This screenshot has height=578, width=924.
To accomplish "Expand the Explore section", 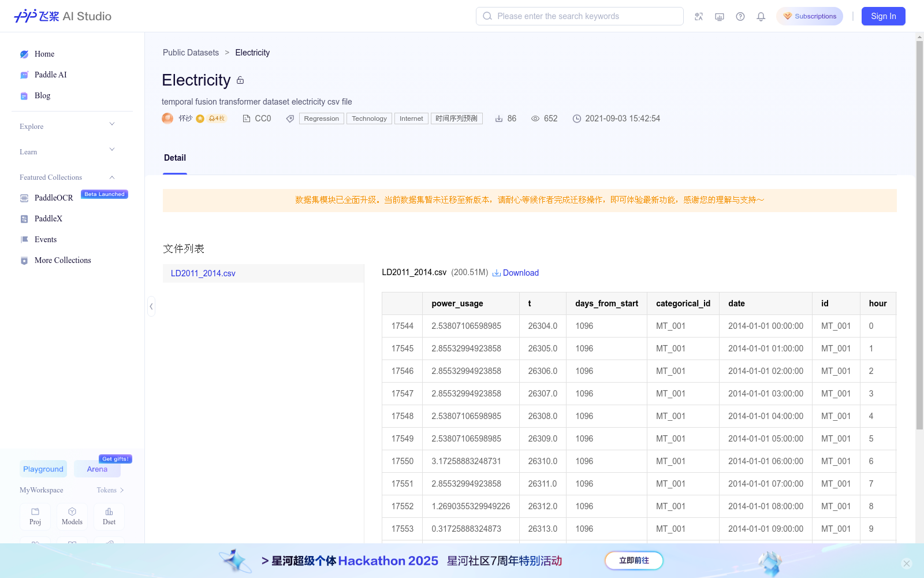I will [x=67, y=126].
